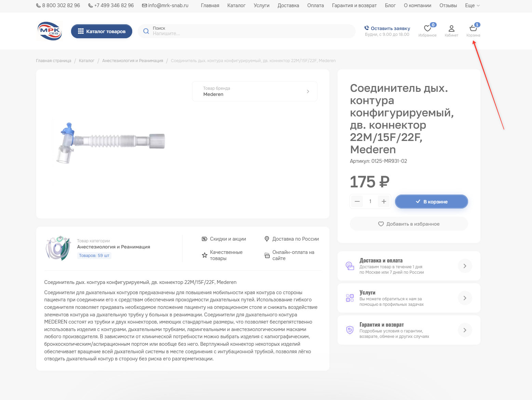Click the Доставка по России pin icon
This screenshot has width=532, height=400.
tap(267, 239)
